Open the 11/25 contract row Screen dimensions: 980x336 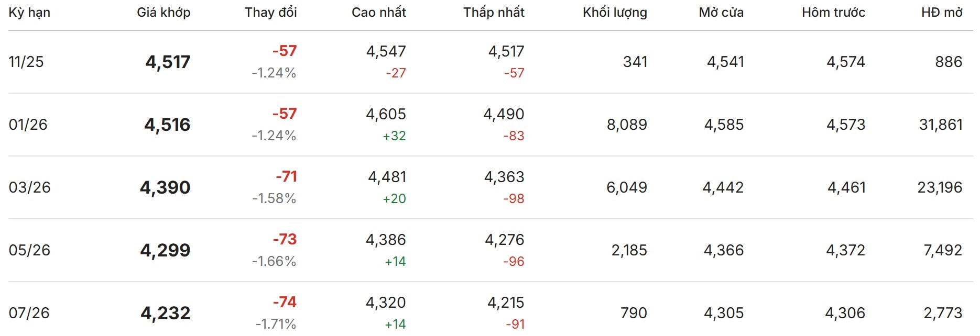coord(26,62)
